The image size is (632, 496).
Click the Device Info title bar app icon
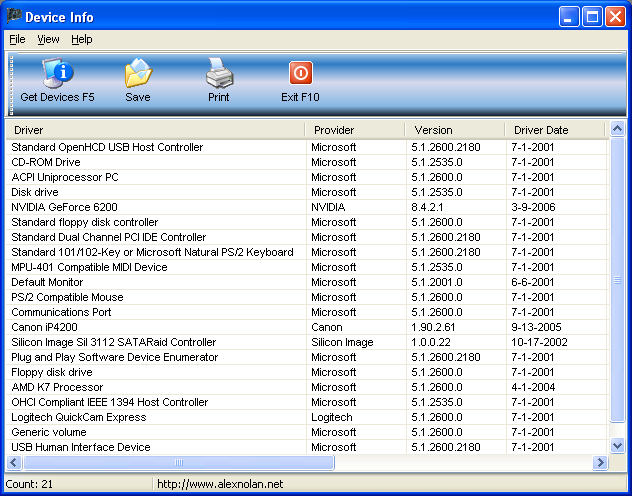[x=14, y=17]
